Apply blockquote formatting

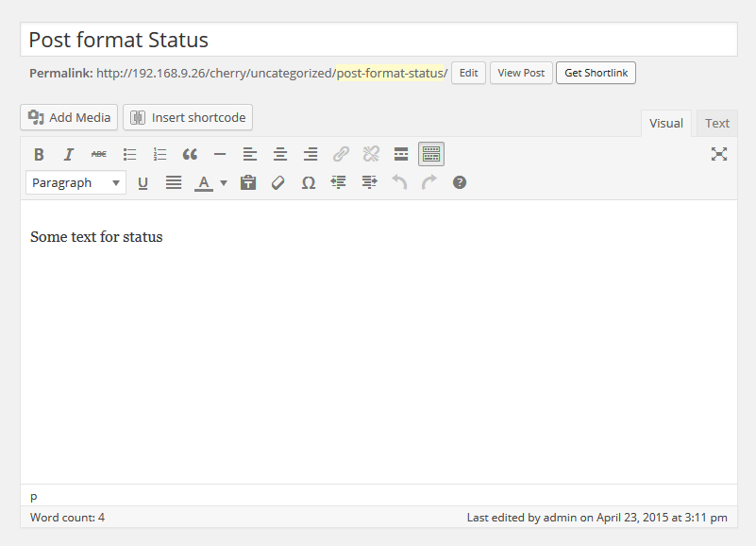[190, 153]
